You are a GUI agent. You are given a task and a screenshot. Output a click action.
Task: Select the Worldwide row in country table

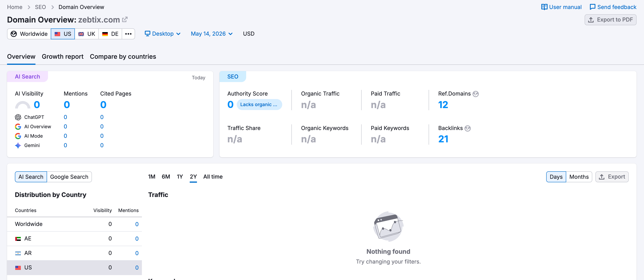click(x=74, y=224)
